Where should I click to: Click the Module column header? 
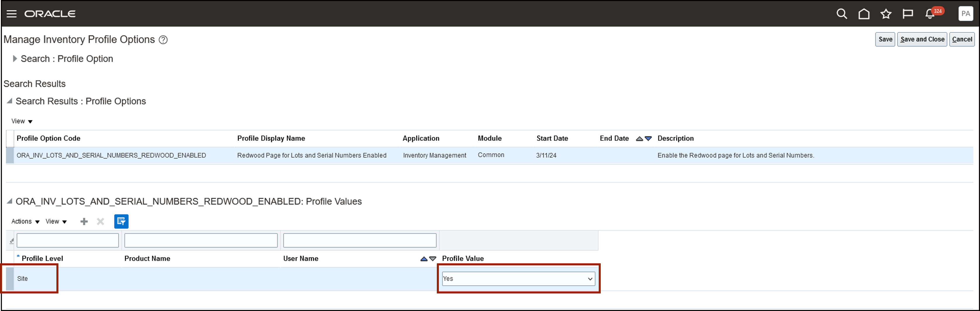coord(490,138)
